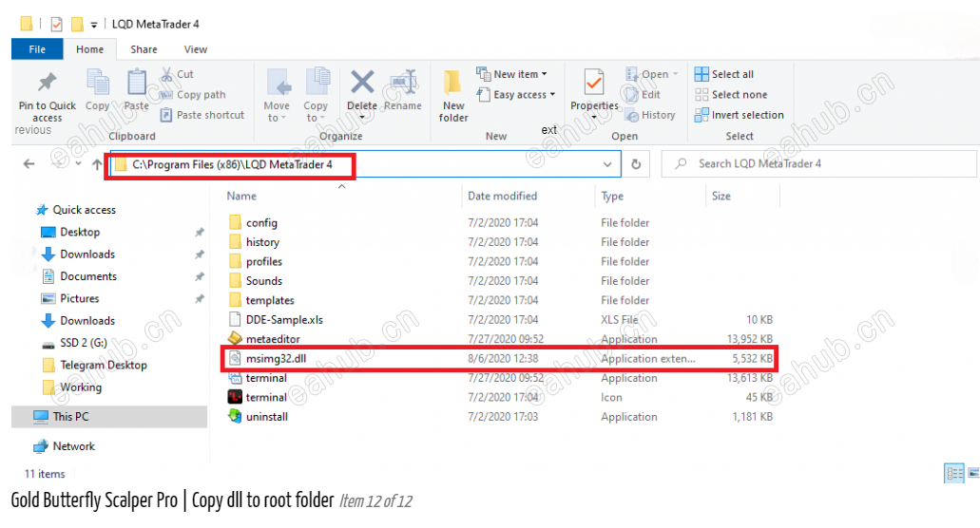Screen dimensions: 980x528
Task: Sort by Date modified column header
Action: (503, 196)
